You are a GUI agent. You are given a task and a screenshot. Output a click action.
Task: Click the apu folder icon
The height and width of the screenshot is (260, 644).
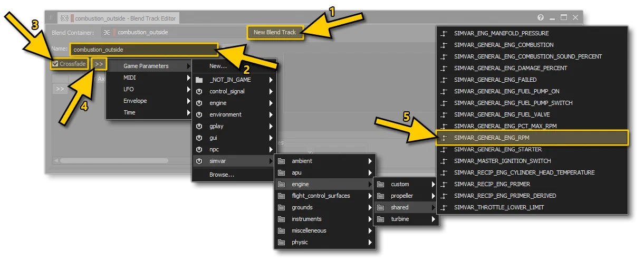point(281,172)
